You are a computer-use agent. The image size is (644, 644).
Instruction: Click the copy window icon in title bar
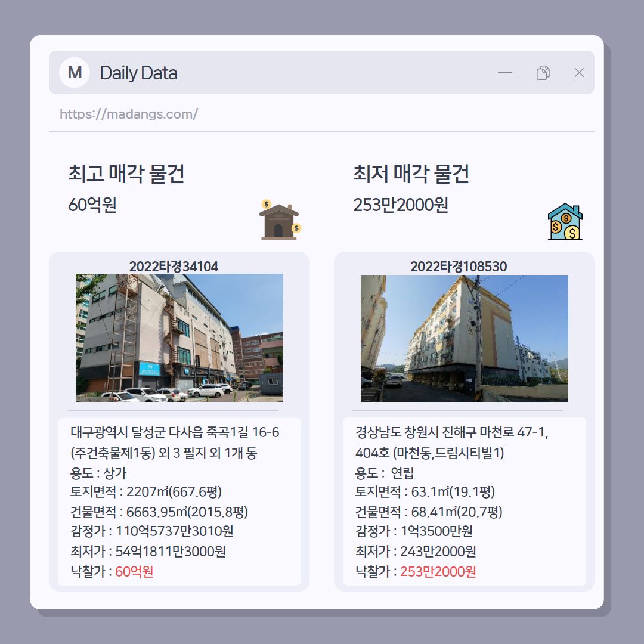(543, 73)
